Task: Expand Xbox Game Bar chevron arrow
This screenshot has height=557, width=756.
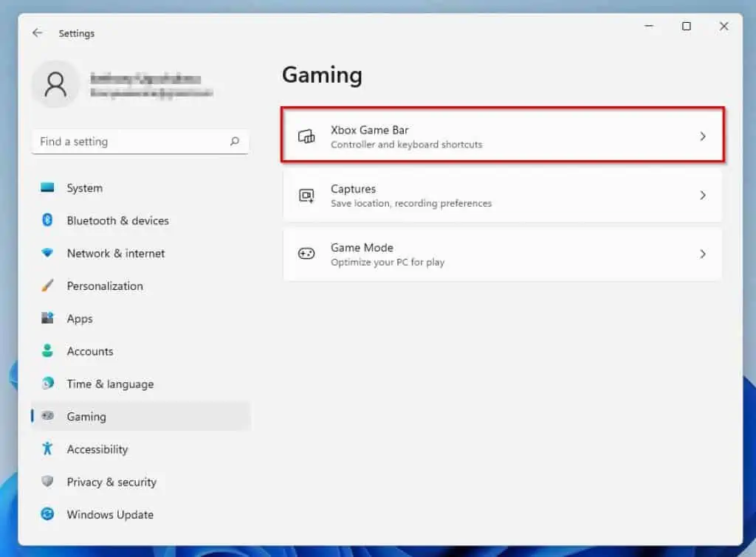Action: [x=703, y=136]
